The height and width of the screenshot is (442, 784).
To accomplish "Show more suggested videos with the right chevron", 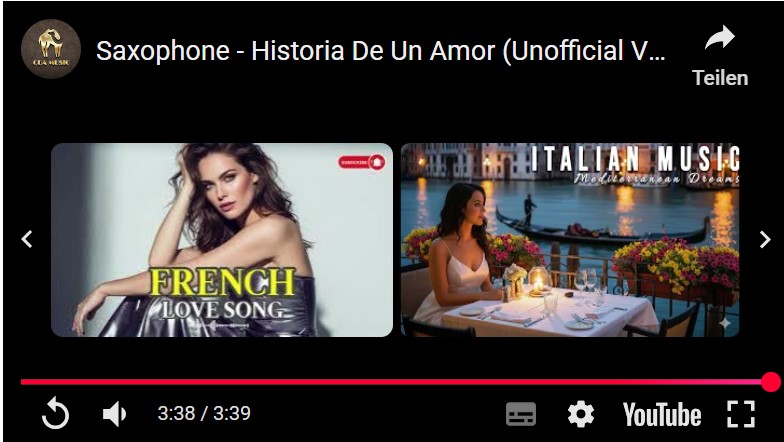I will coord(765,240).
